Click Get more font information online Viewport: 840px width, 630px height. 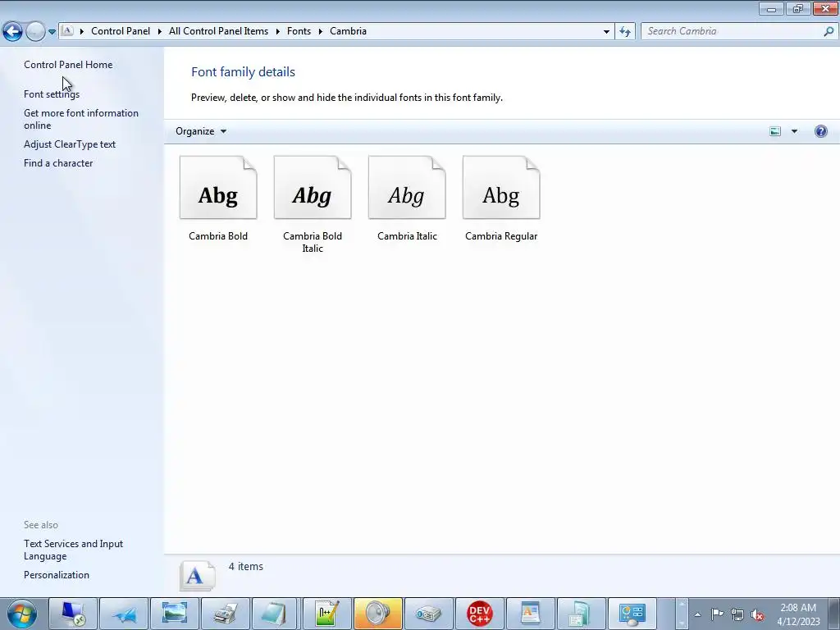point(81,119)
